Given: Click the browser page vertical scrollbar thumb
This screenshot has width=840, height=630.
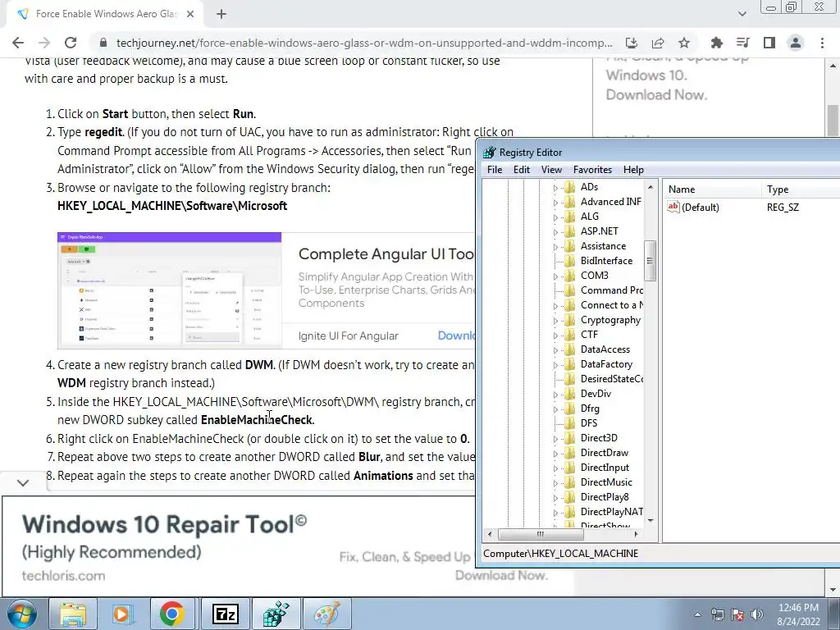Looking at the screenshot, I should coord(833,121).
